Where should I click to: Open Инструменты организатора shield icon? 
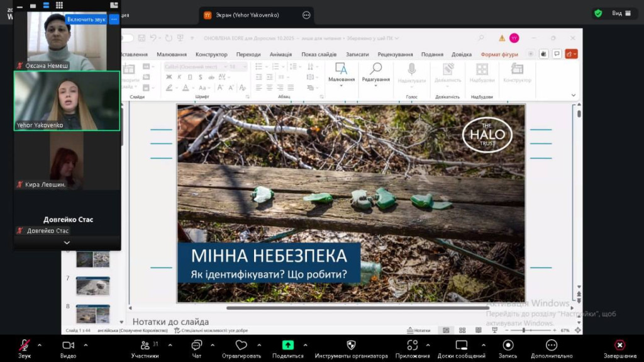[351, 346]
